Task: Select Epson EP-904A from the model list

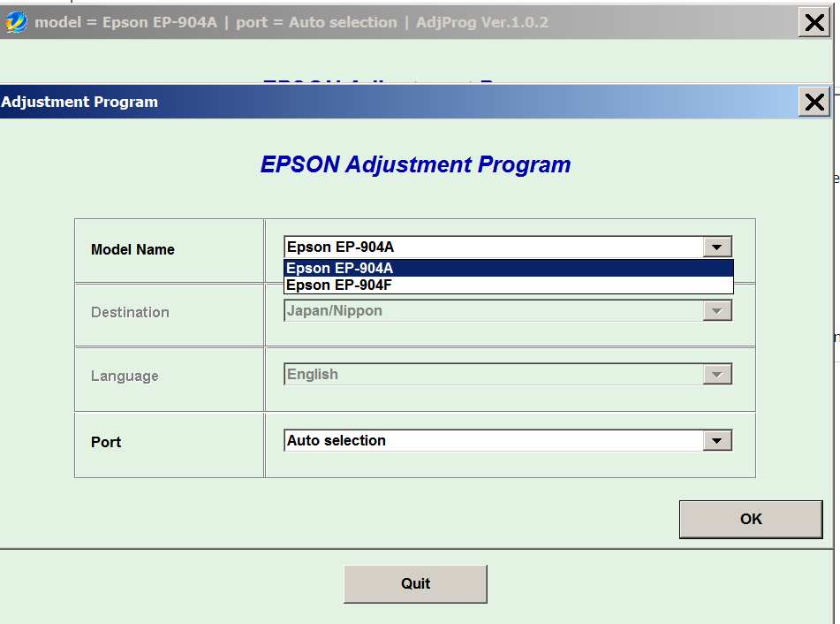Action: point(509,268)
